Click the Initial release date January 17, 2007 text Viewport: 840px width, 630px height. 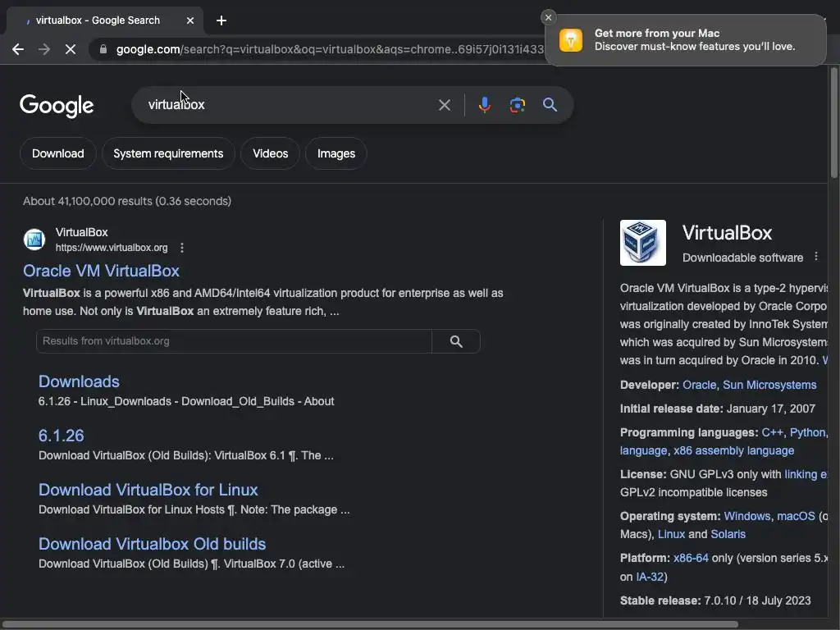click(717, 409)
